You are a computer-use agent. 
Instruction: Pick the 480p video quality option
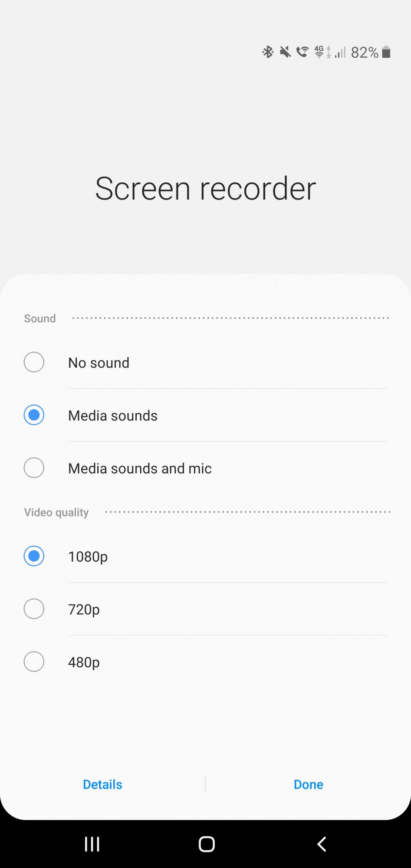pyautogui.click(x=34, y=662)
